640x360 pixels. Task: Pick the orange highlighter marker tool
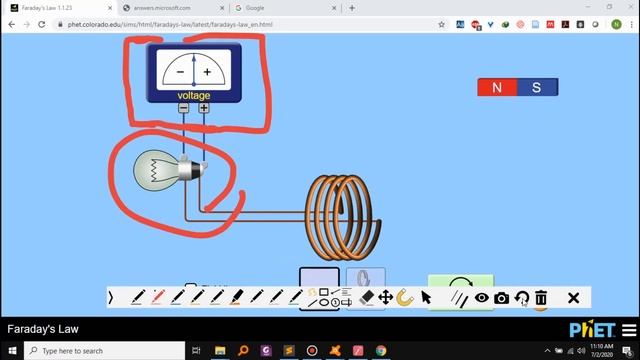[x=237, y=298]
